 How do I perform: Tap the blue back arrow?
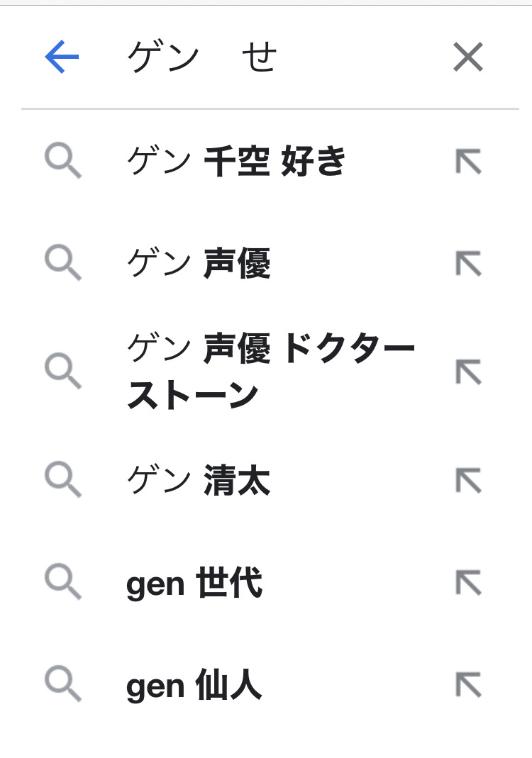point(62,57)
